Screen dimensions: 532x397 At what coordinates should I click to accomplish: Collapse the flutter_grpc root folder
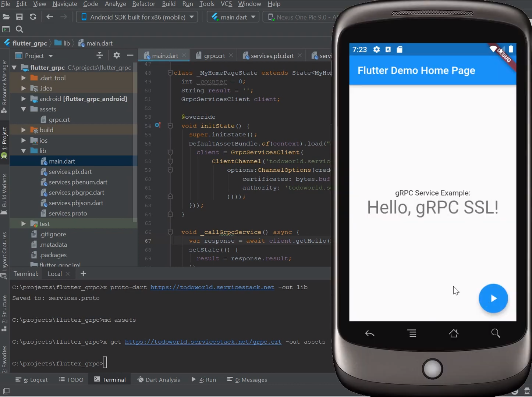click(x=14, y=67)
